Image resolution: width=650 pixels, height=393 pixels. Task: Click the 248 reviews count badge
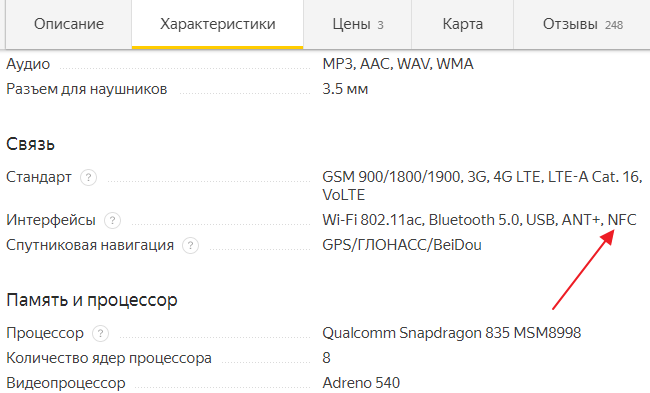pos(614,25)
